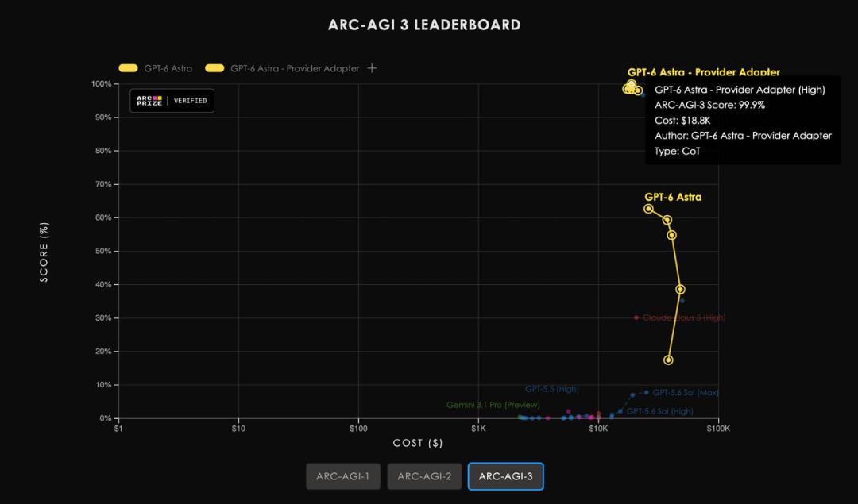Click the GPT-6 Astra point near 17% score
The height and width of the screenshot is (504, 858).
(x=668, y=360)
